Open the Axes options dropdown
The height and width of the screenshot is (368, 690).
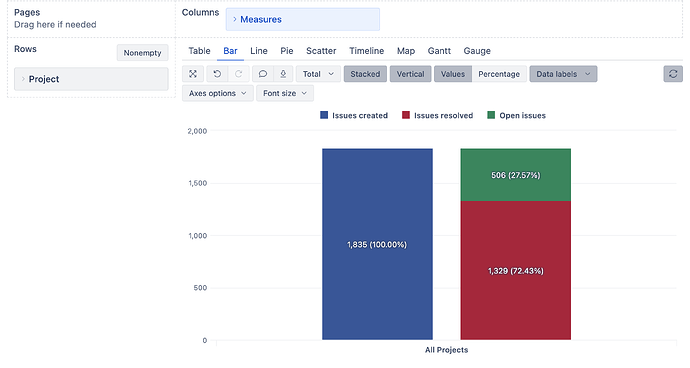click(x=218, y=93)
